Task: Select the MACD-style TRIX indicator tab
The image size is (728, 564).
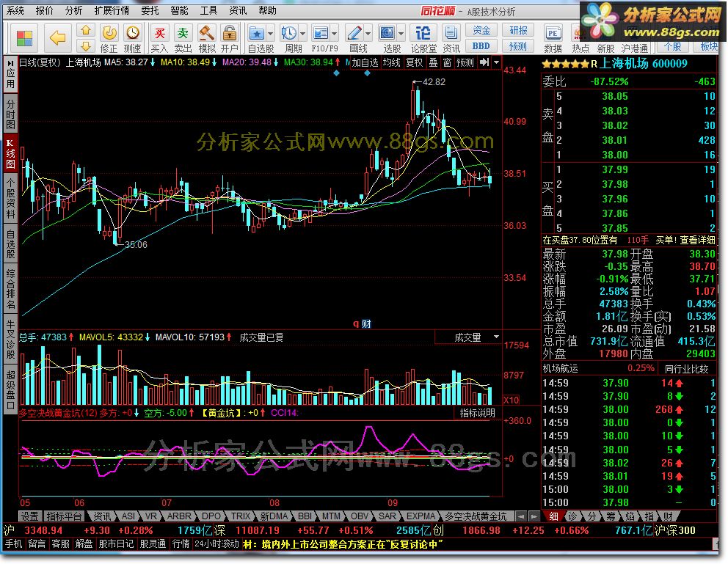Action: click(241, 516)
